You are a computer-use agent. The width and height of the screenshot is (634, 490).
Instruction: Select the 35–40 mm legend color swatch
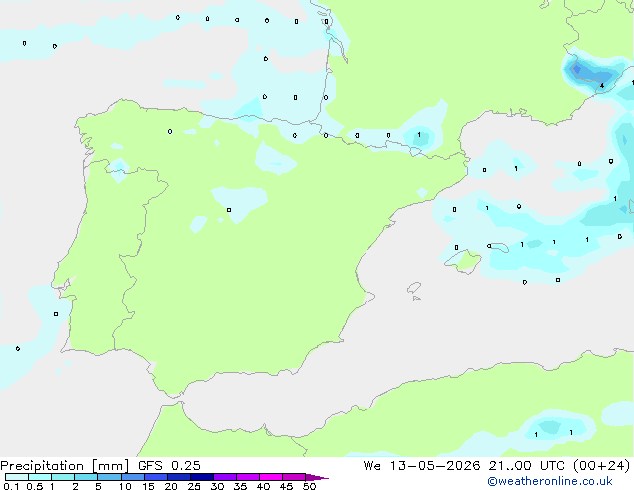pos(248,477)
